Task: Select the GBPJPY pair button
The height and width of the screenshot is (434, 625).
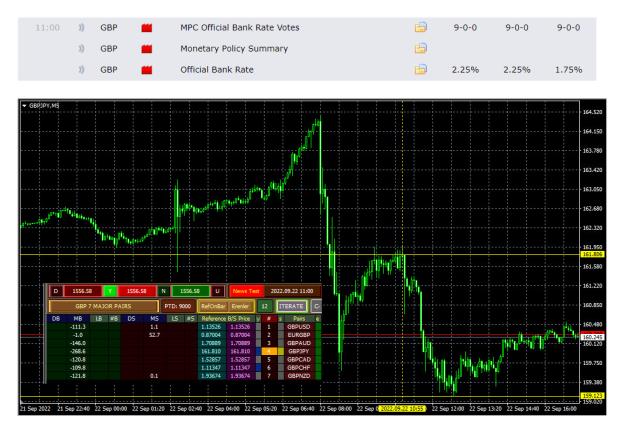Action: [299, 351]
